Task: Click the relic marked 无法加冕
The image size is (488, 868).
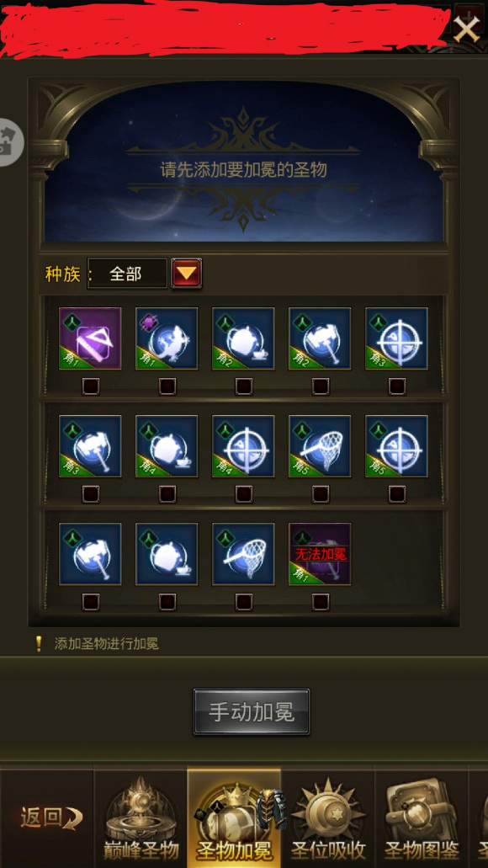Action: coord(320,554)
